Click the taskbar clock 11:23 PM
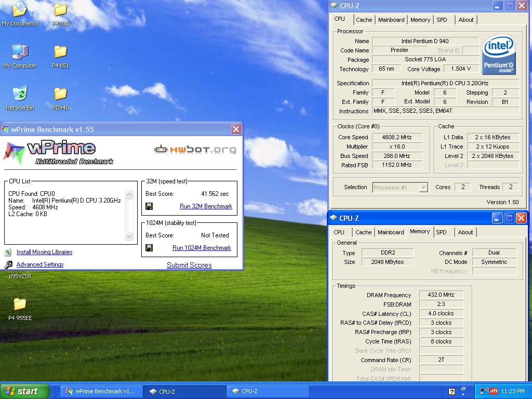 (x=512, y=392)
